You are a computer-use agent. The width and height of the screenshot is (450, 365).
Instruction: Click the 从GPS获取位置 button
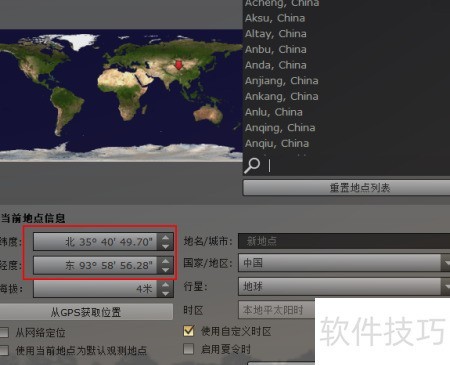click(x=86, y=312)
